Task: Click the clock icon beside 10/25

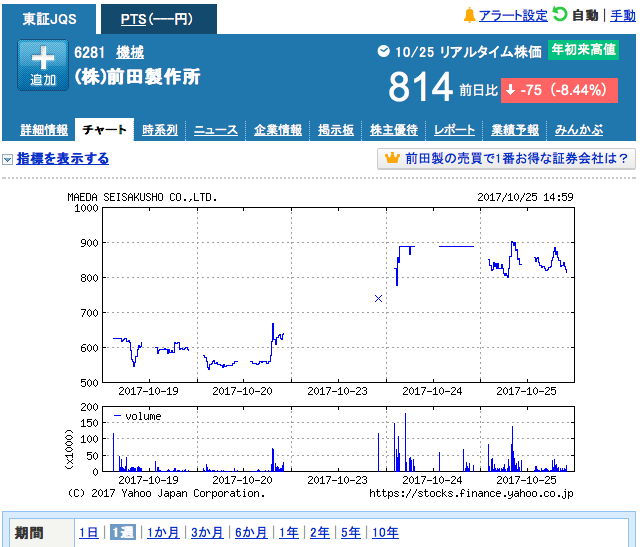Action: pyautogui.click(x=383, y=51)
